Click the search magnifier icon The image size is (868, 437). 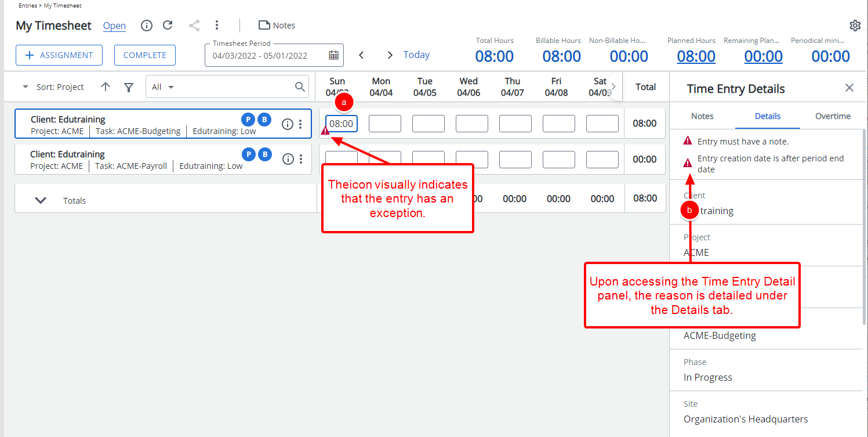(300, 86)
